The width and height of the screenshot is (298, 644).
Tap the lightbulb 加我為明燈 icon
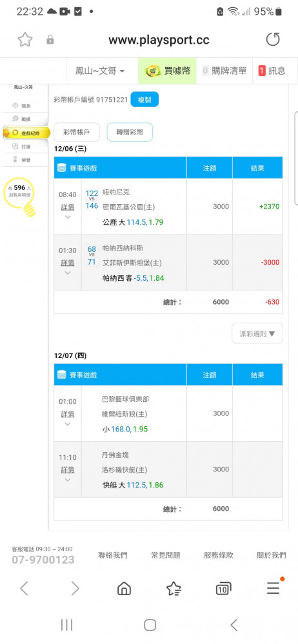19,197
